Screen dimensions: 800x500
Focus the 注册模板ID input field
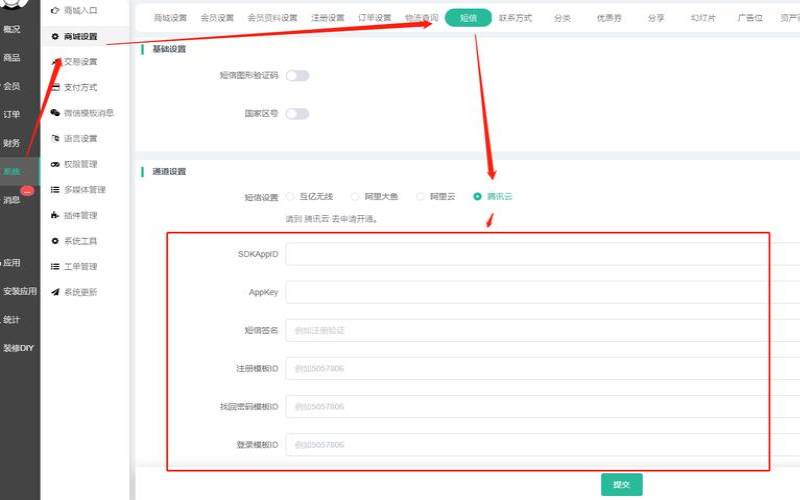pos(543,368)
